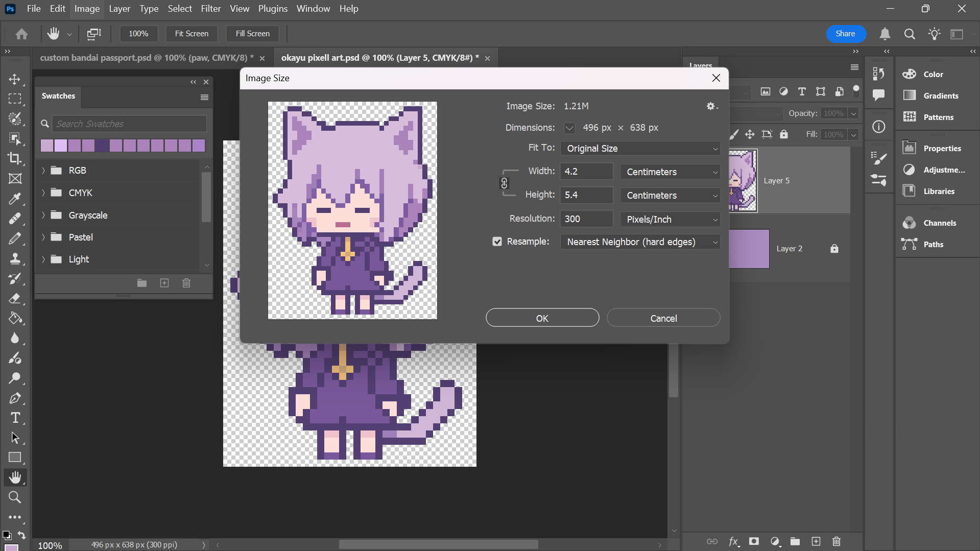Select the Eraser tool
This screenshot has height=551, width=980.
[15, 298]
